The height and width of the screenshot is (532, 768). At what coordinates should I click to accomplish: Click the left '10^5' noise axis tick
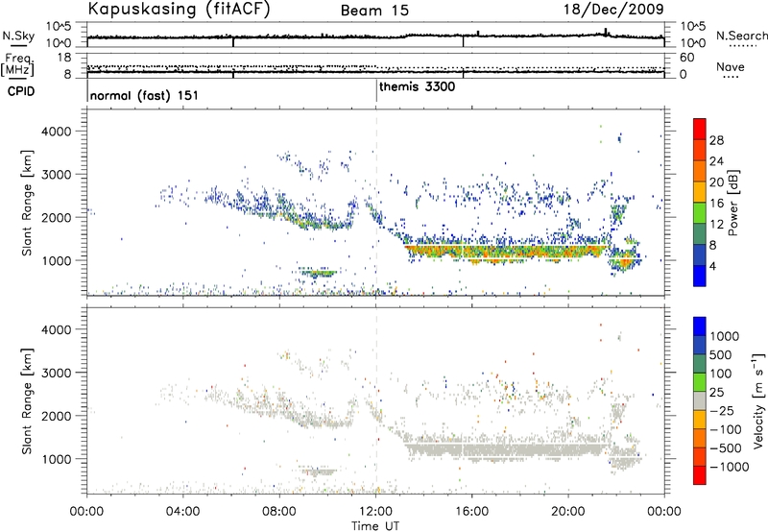pos(59,27)
